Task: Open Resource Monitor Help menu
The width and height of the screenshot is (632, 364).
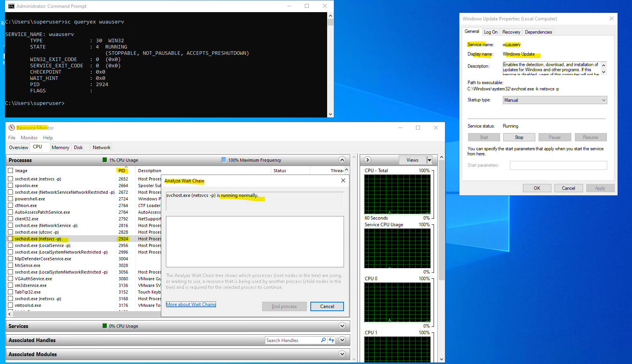Action: click(x=48, y=138)
